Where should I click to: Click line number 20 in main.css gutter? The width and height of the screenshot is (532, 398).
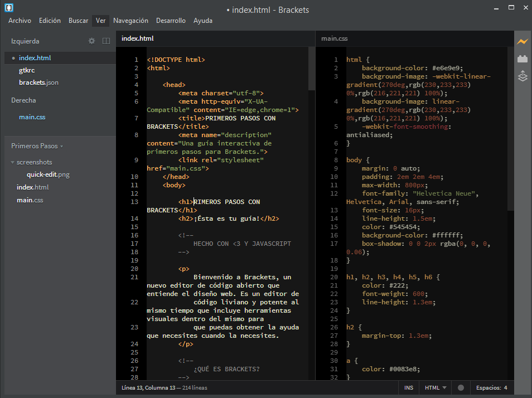(334, 277)
